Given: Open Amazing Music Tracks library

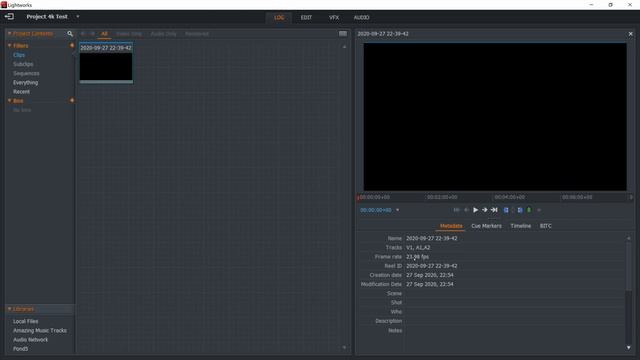Looking at the screenshot, I should (40, 331).
